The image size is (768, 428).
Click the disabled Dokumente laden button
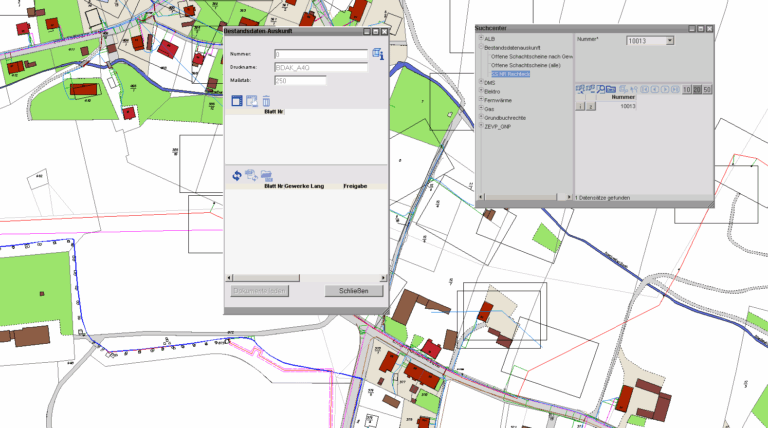(x=260, y=291)
